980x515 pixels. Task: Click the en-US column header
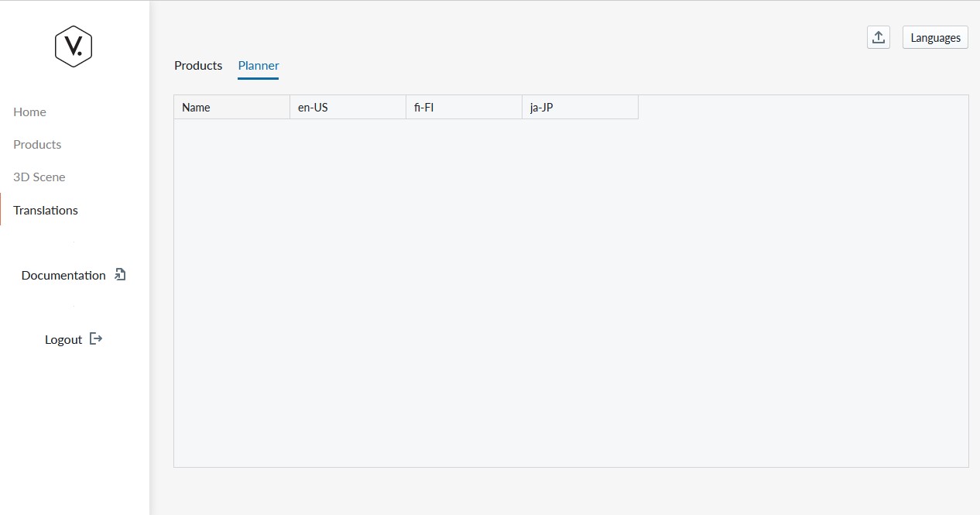[348, 108]
